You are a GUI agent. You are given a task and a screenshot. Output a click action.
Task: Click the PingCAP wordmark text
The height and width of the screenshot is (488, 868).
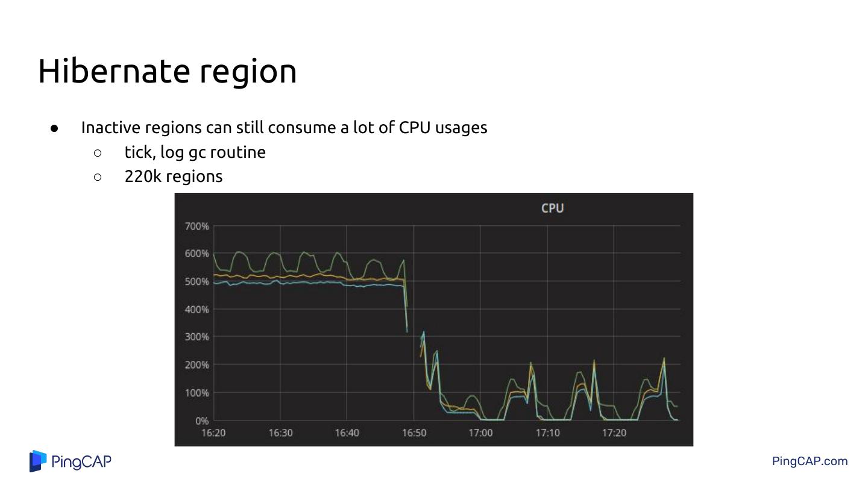81,462
